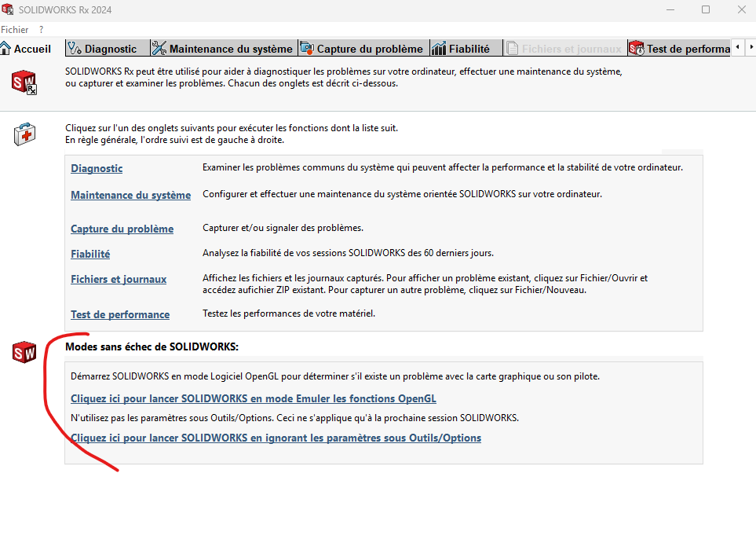Launch SOLIDWORKS in Emuler OpenGL mode
Viewport: 756px width, 539px height.
253,398
